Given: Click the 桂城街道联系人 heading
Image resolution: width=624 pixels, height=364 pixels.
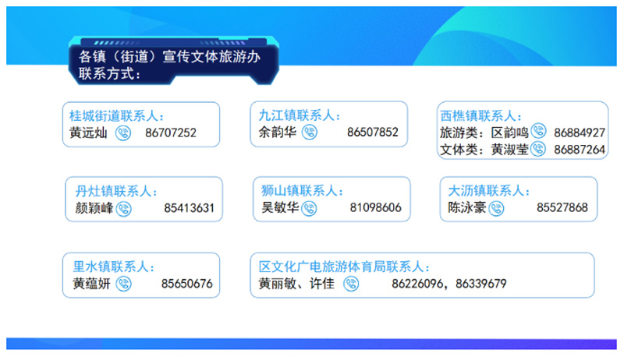Looking at the screenshot, I should click(x=117, y=115).
